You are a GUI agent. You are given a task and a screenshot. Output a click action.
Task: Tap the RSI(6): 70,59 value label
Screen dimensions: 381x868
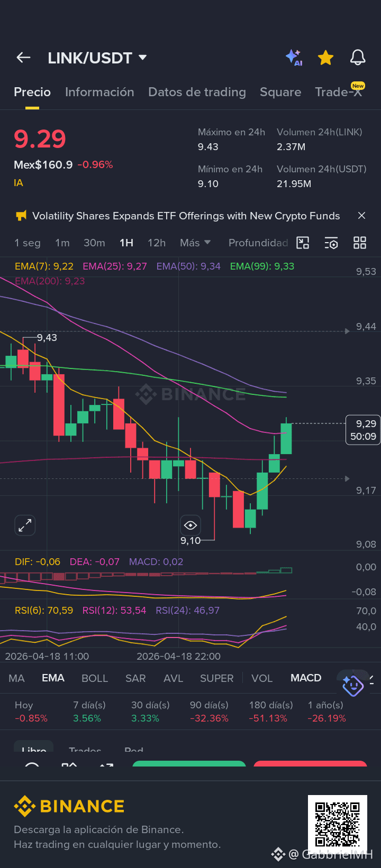pyautogui.click(x=44, y=611)
